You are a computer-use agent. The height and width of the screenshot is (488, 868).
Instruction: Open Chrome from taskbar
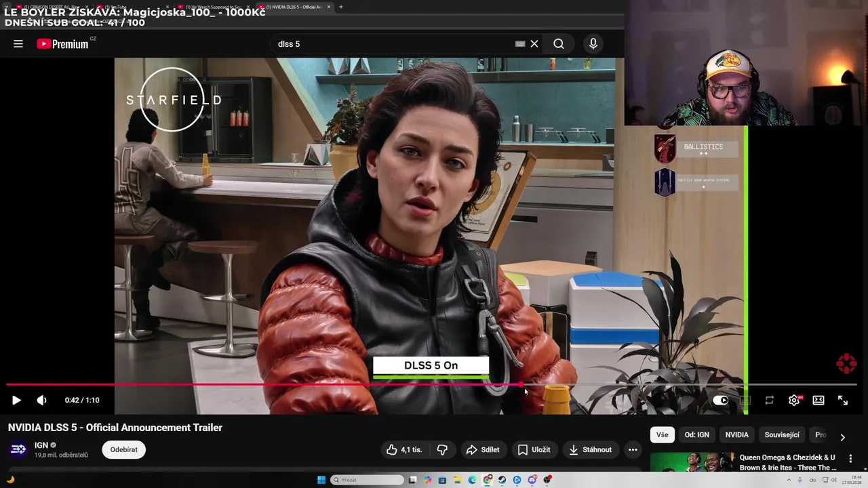(x=487, y=480)
